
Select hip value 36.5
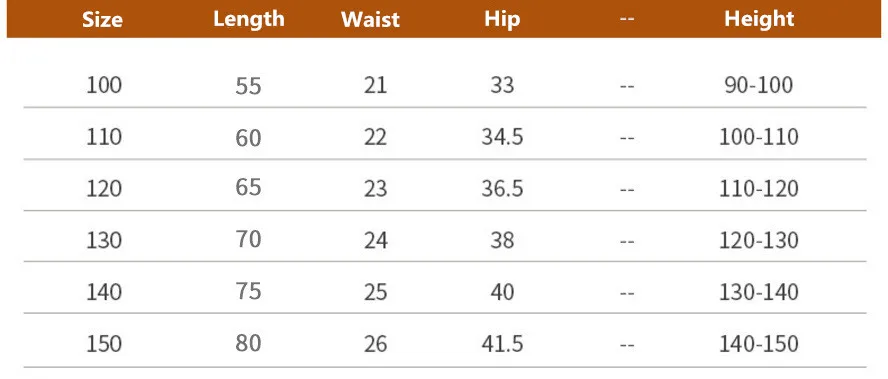coord(502,189)
